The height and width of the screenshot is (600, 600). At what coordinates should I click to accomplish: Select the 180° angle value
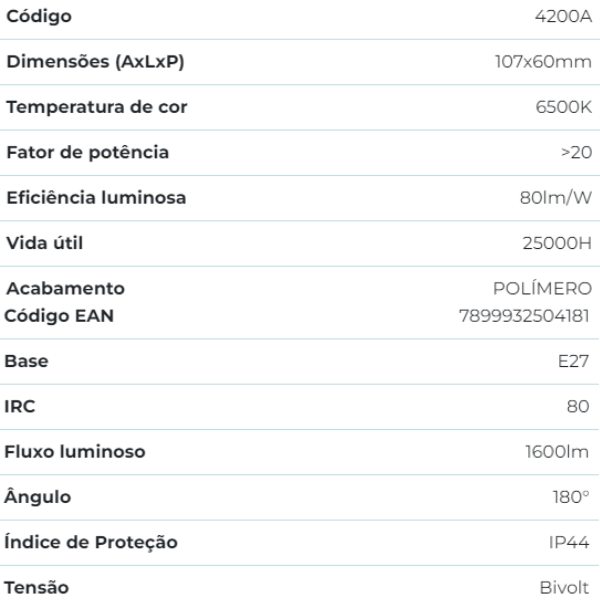(573, 497)
